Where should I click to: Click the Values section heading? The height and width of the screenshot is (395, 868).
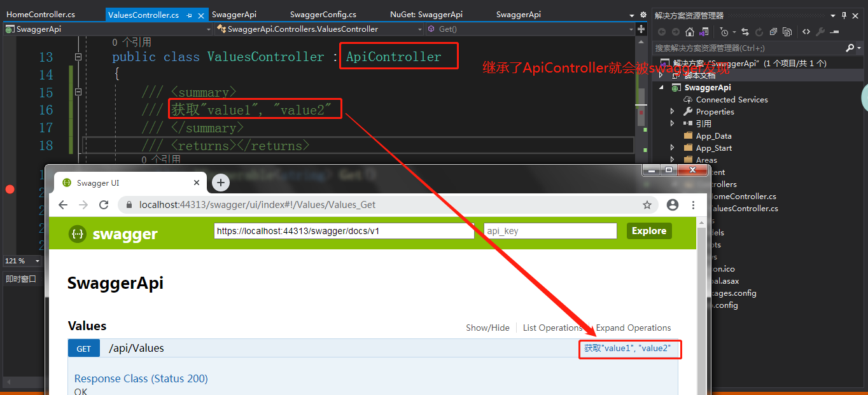point(87,326)
